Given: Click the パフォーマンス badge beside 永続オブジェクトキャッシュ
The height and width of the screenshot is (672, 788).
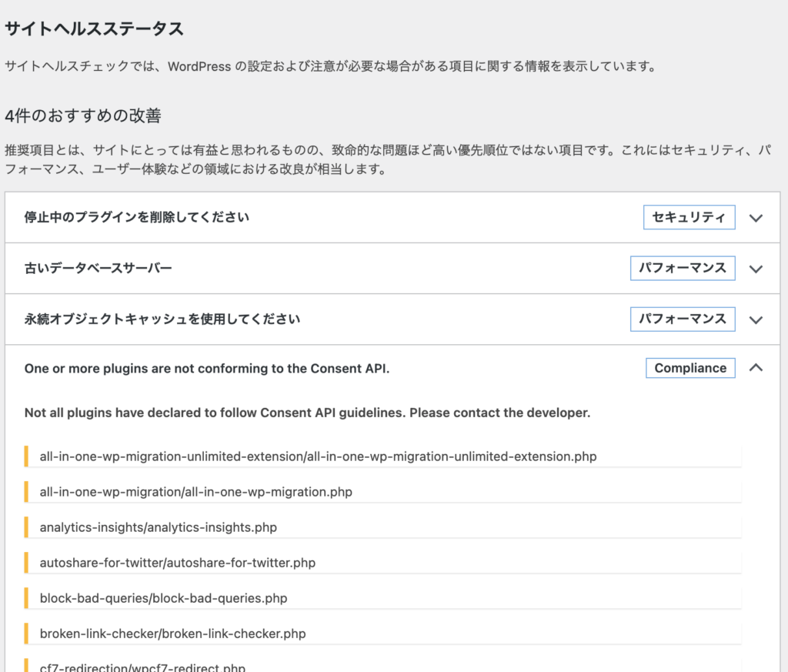Looking at the screenshot, I should pyautogui.click(x=683, y=319).
